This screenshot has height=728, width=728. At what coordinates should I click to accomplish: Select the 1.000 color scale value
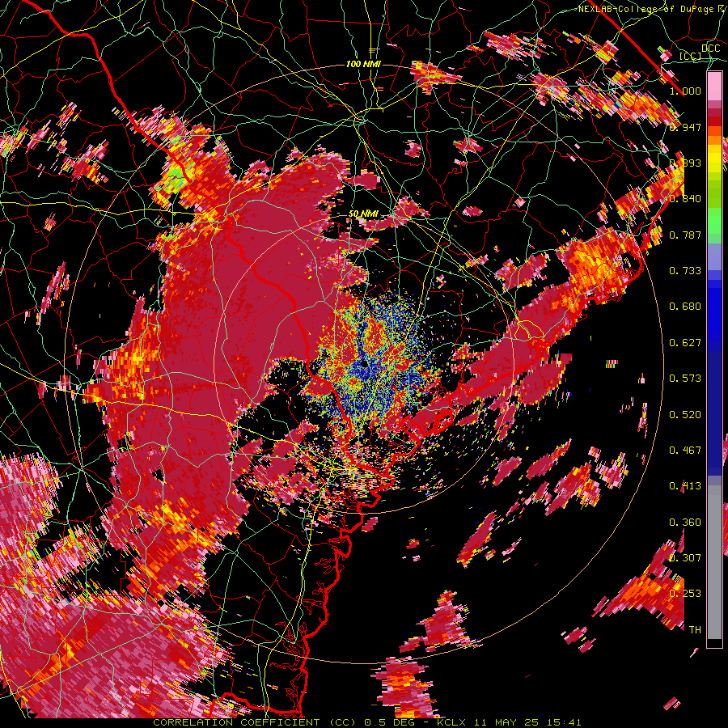pyautogui.click(x=685, y=91)
